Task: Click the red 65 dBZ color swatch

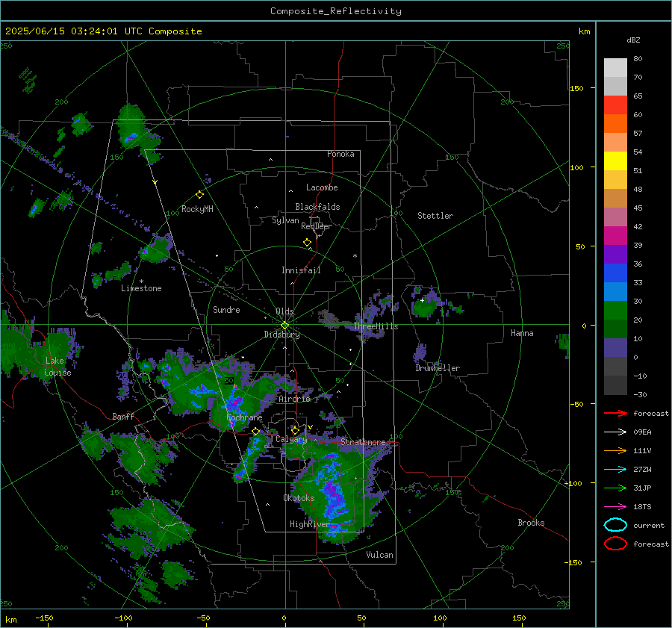Action: pyautogui.click(x=615, y=105)
